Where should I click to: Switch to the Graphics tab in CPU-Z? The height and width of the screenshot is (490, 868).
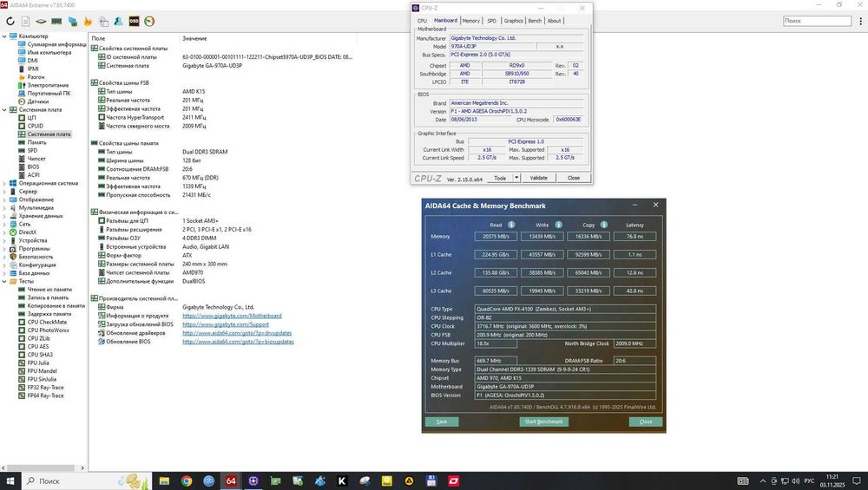click(513, 21)
